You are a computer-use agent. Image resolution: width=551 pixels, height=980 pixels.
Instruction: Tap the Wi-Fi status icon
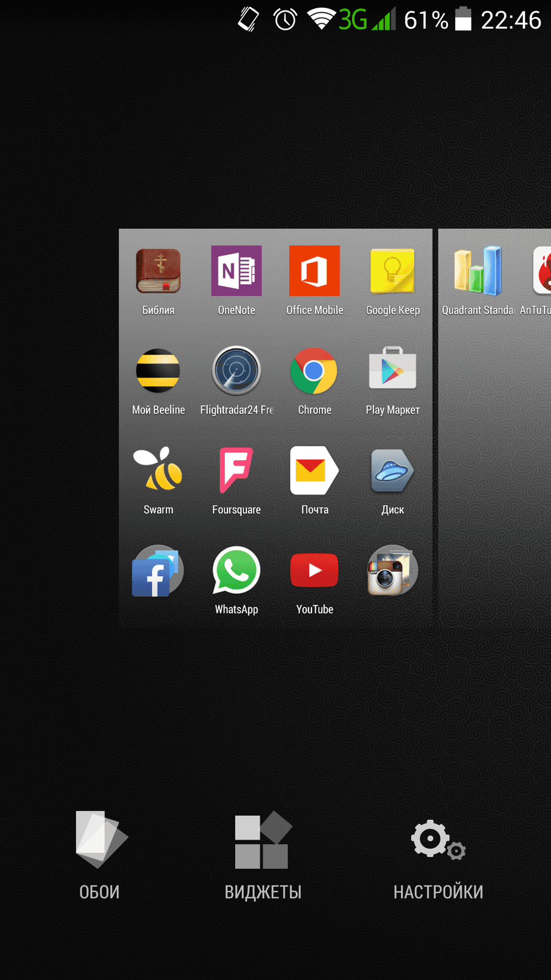pyautogui.click(x=321, y=20)
